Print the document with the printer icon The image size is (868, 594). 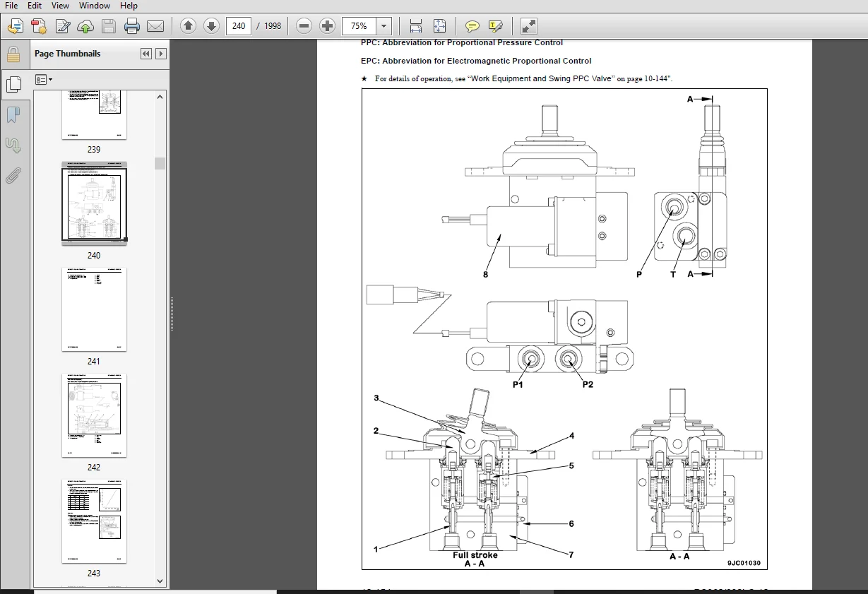(131, 26)
